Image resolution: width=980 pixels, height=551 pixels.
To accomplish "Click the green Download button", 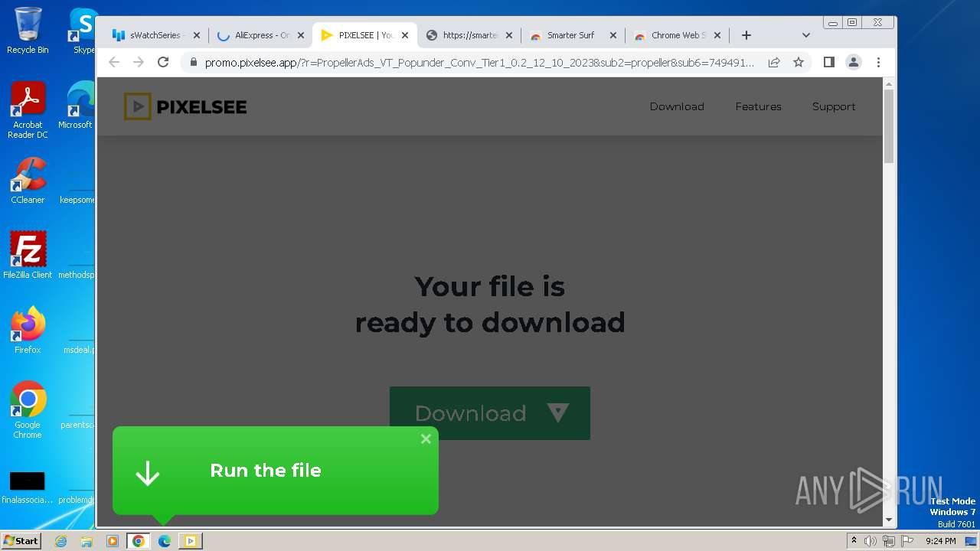I will point(490,413).
